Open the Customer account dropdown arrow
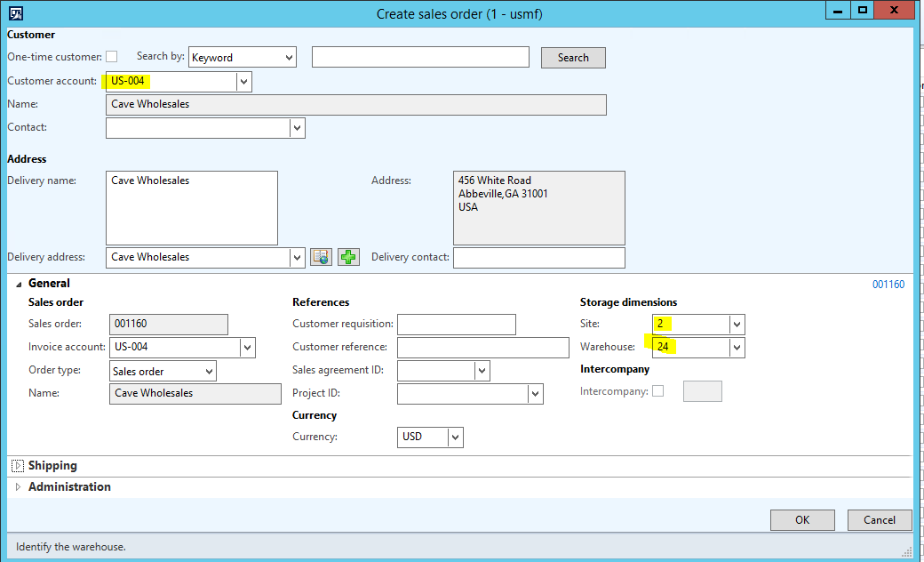This screenshot has height=562, width=924. tap(243, 82)
